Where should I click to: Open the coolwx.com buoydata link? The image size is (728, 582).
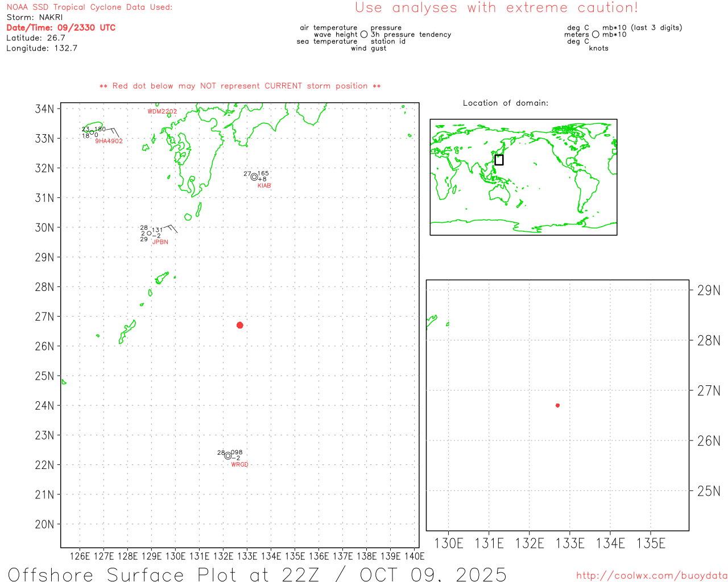click(652, 576)
